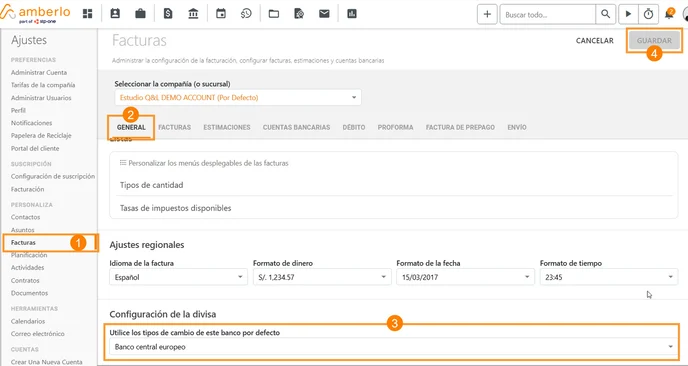
Task: Switch to the CUENTAS BANCARIAS tab
Action: (296, 127)
